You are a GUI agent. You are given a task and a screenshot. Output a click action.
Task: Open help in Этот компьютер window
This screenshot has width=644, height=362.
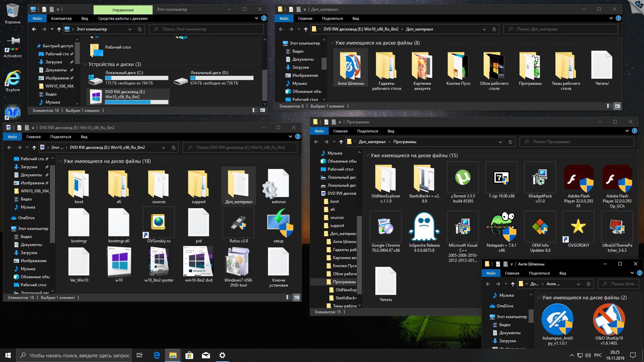pyautogui.click(x=264, y=18)
